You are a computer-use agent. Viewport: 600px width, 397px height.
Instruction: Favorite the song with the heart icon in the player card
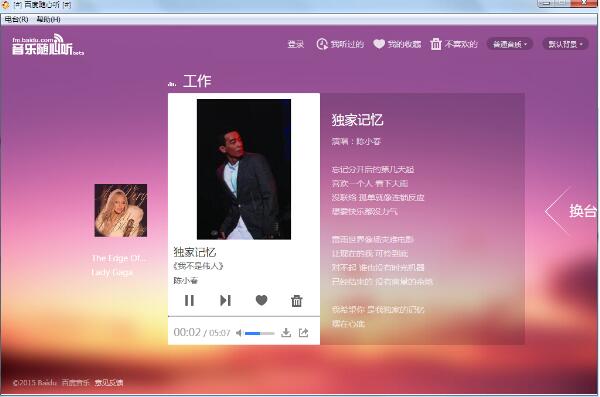(261, 301)
